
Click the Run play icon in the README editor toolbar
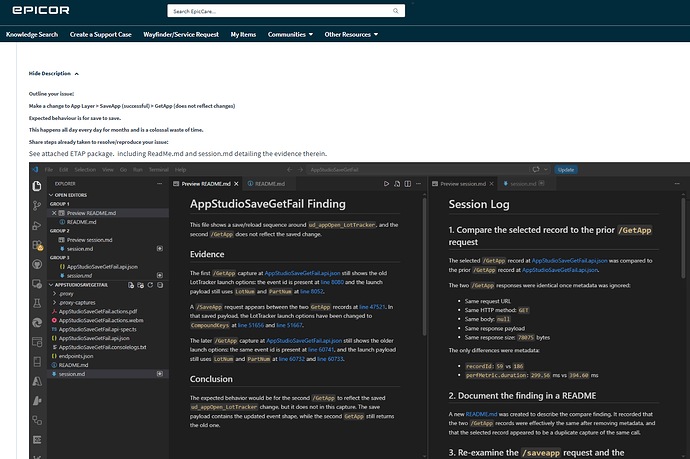(x=386, y=184)
